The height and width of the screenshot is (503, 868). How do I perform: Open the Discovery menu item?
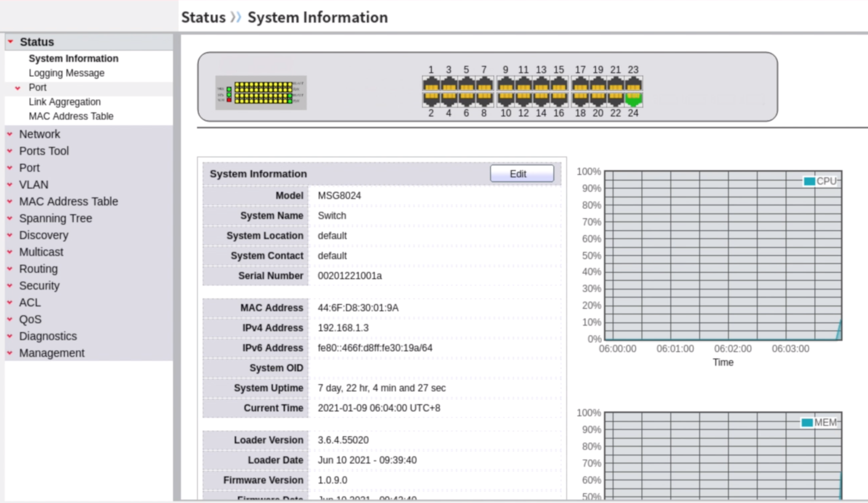(x=44, y=235)
